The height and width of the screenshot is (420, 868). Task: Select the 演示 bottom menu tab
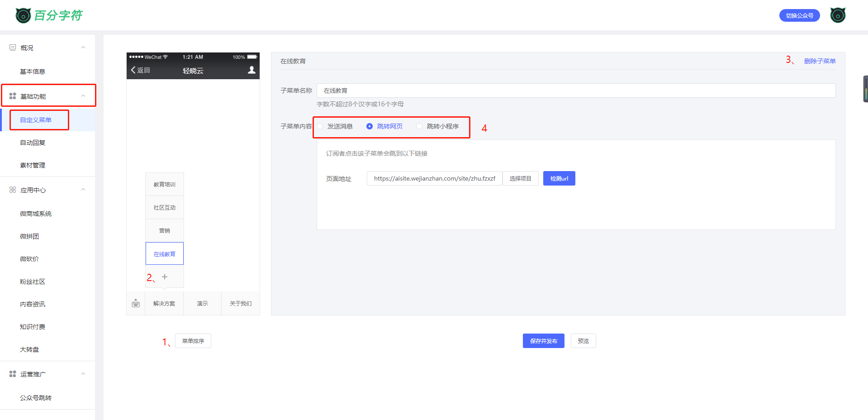(202, 303)
